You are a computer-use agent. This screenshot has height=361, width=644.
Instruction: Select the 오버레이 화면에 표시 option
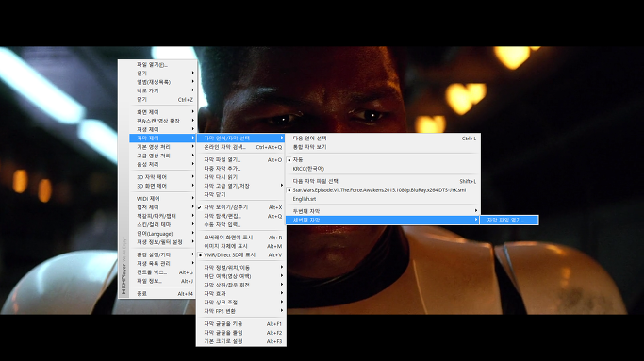pos(241,238)
